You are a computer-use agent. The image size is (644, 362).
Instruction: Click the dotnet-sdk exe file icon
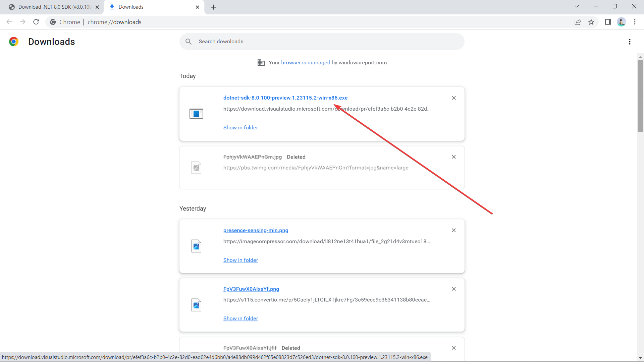pyautogui.click(x=196, y=114)
